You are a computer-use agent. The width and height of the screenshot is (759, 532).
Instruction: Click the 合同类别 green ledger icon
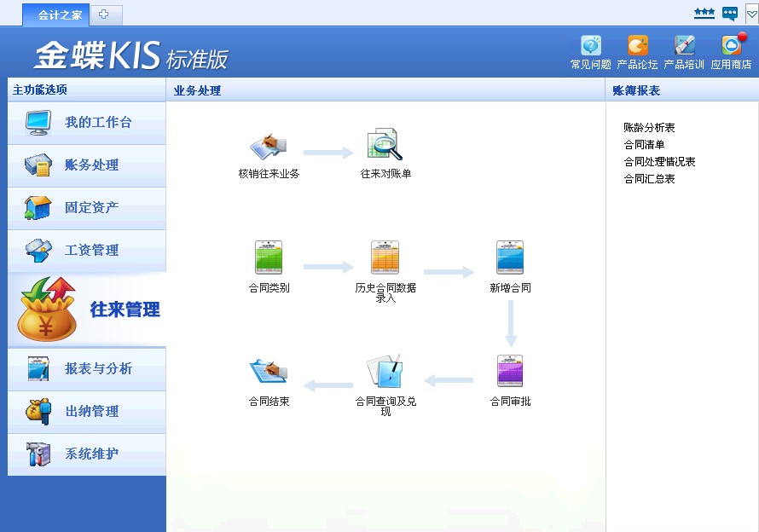(269, 258)
